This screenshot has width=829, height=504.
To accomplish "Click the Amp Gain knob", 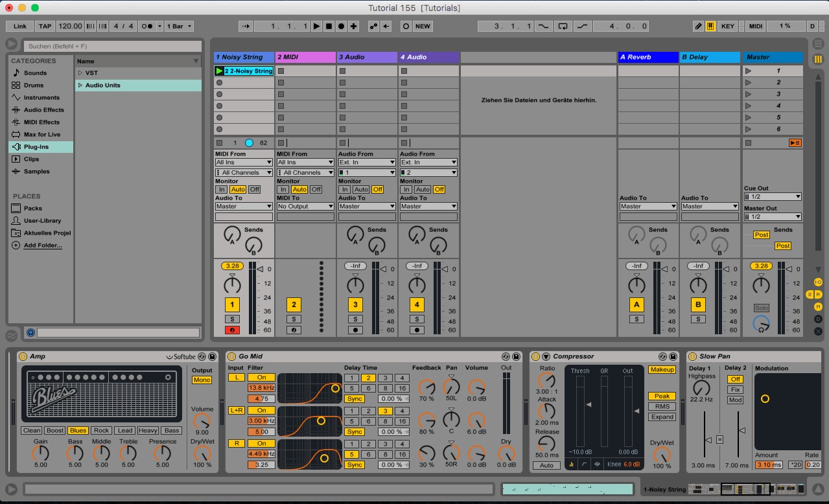I will [40, 453].
